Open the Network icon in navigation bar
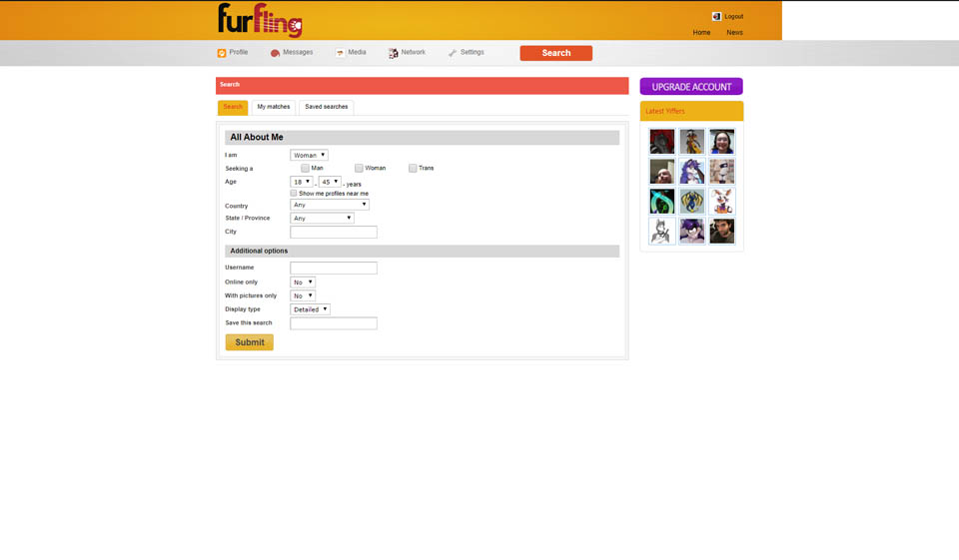The image size is (959, 560). click(394, 53)
